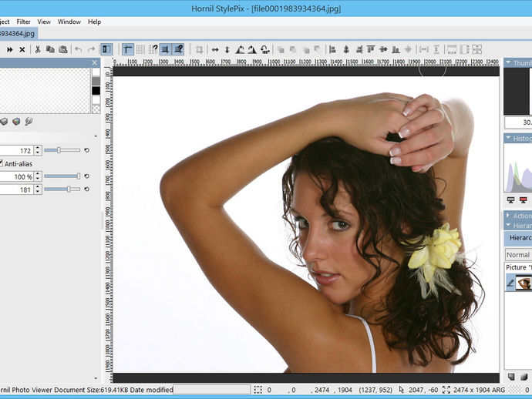Screen dimensions: 532x399
Task: Click the mouse pointer coordinates icon in status bar
Action: tap(402, 390)
